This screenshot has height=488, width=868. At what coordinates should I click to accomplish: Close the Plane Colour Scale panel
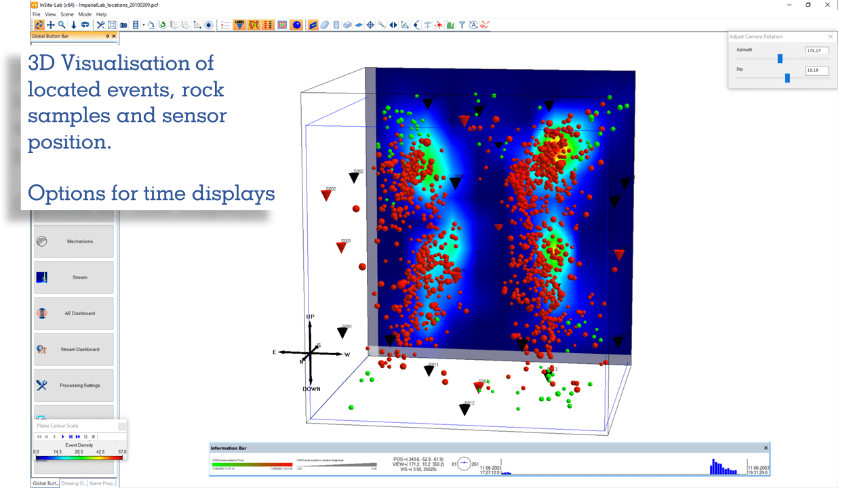(121, 426)
